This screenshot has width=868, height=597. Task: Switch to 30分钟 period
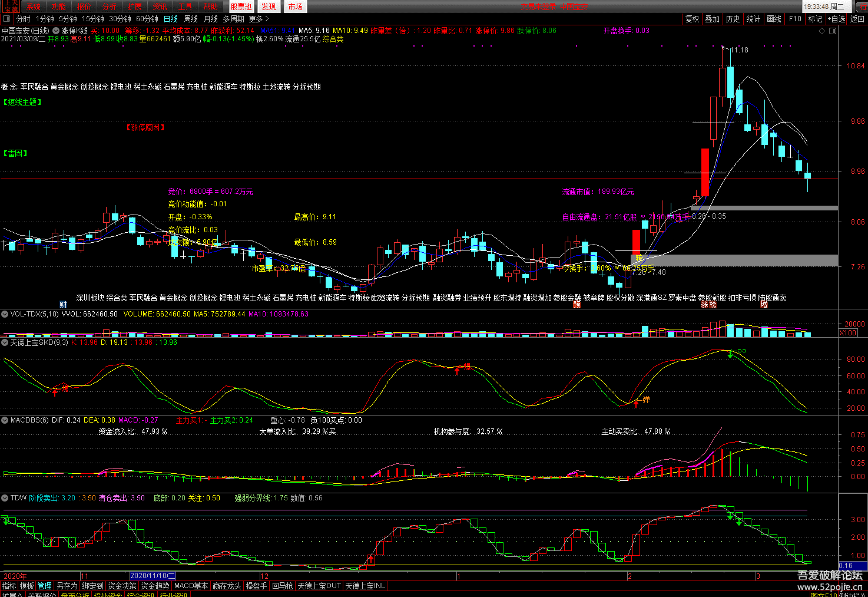tap(120, 19)
